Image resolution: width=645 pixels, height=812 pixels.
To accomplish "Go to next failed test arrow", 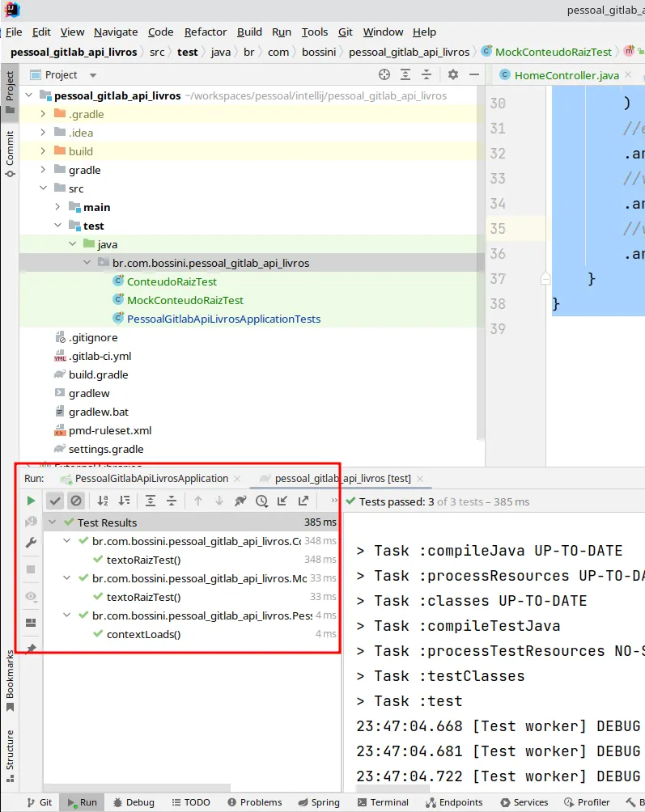I will pos(219,501).
